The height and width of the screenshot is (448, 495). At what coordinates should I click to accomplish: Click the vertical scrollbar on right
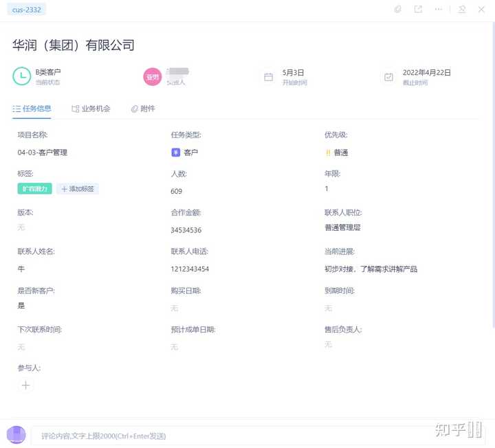click(493, 175)
